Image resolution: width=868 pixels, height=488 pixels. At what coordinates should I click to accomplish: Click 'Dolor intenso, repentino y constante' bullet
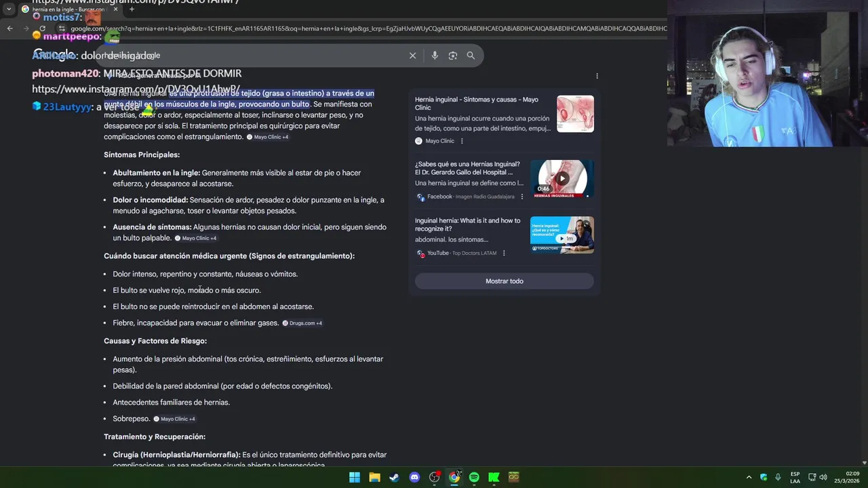pos(205,274)
